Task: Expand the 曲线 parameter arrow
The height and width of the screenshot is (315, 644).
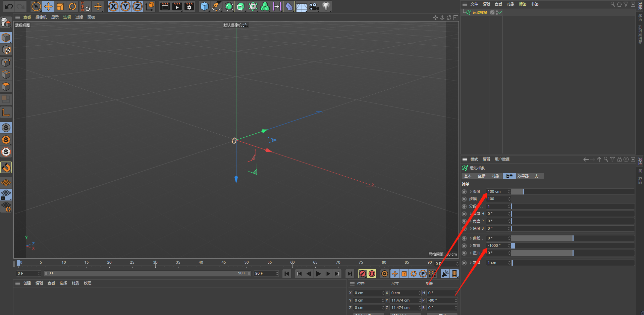Action: [x=471, y=238]
